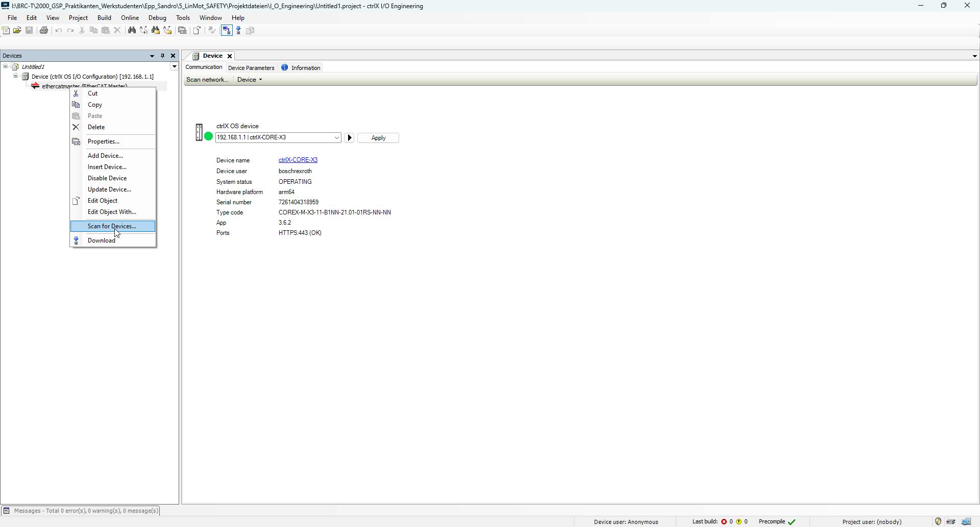Screen dimensions: 980x527
Task: Select Scan for Devices in context menu
Action: tap(112, 226)
